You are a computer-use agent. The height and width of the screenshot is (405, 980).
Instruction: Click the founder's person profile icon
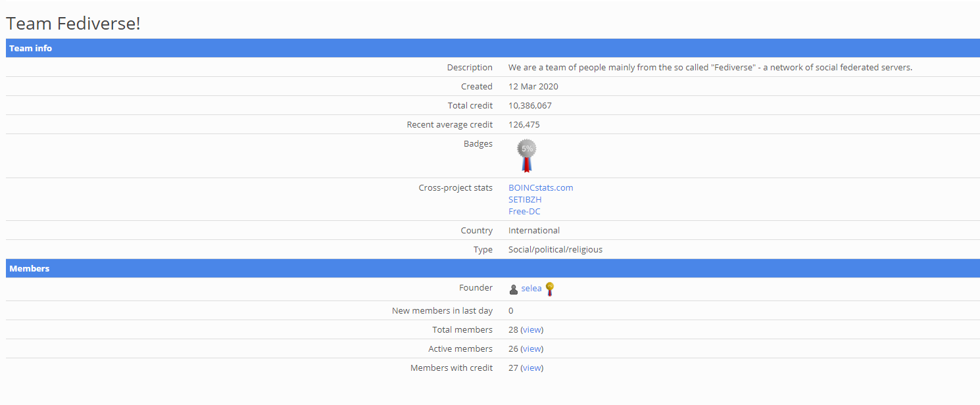[x=514, y=289]
